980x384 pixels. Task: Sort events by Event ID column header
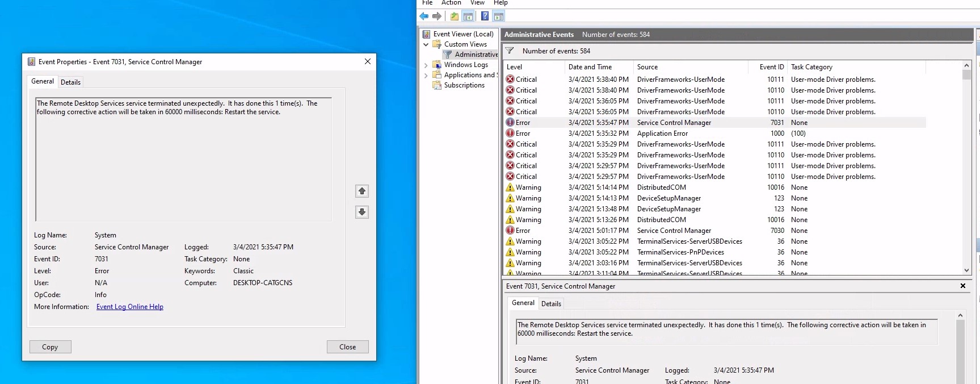[x=771, y=67]
